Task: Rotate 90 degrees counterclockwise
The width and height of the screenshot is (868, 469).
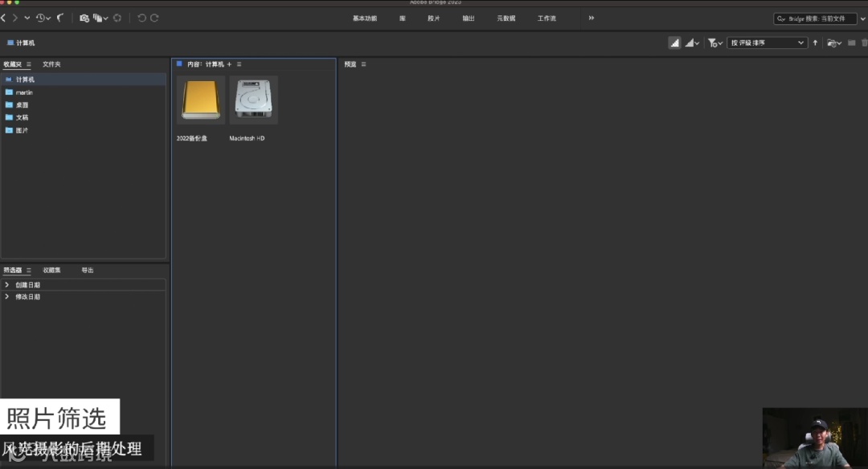Action: click(x=141, y=18)
